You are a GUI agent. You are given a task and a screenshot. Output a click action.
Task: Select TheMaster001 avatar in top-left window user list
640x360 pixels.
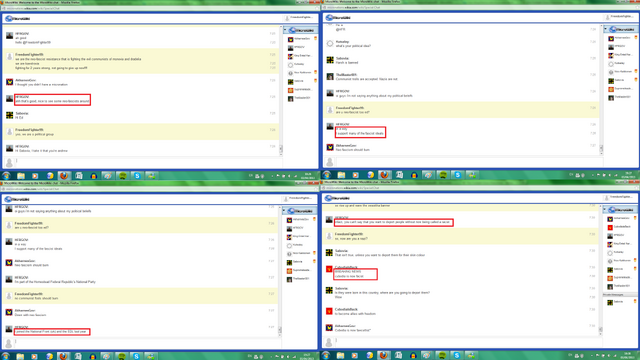[x=290, y=98]
